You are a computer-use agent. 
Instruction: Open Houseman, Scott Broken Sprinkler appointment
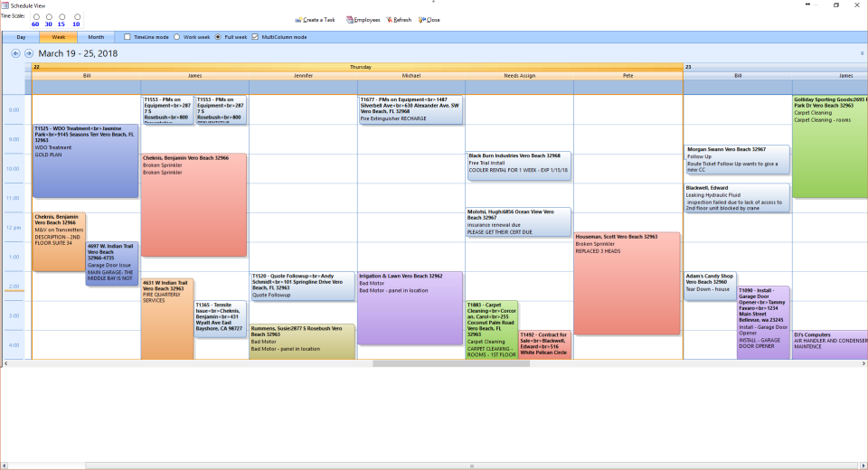(x=627, y=284)
